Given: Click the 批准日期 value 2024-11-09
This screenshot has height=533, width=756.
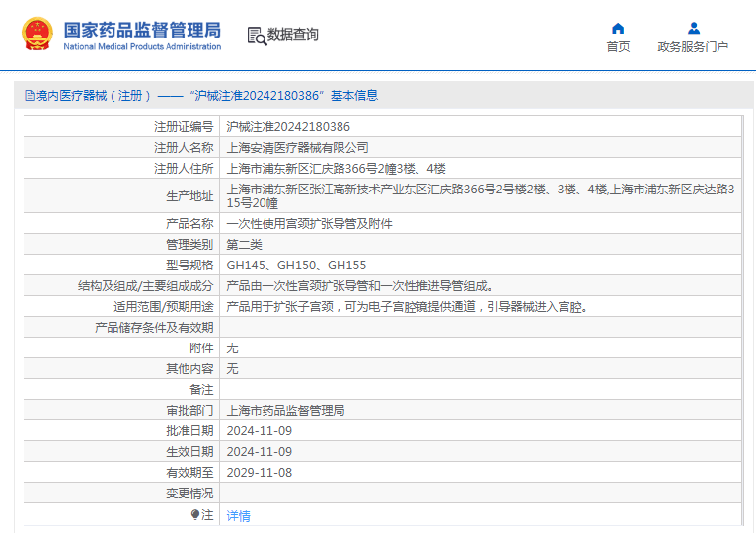Looking at the screenshot, I should click(260, 431).
